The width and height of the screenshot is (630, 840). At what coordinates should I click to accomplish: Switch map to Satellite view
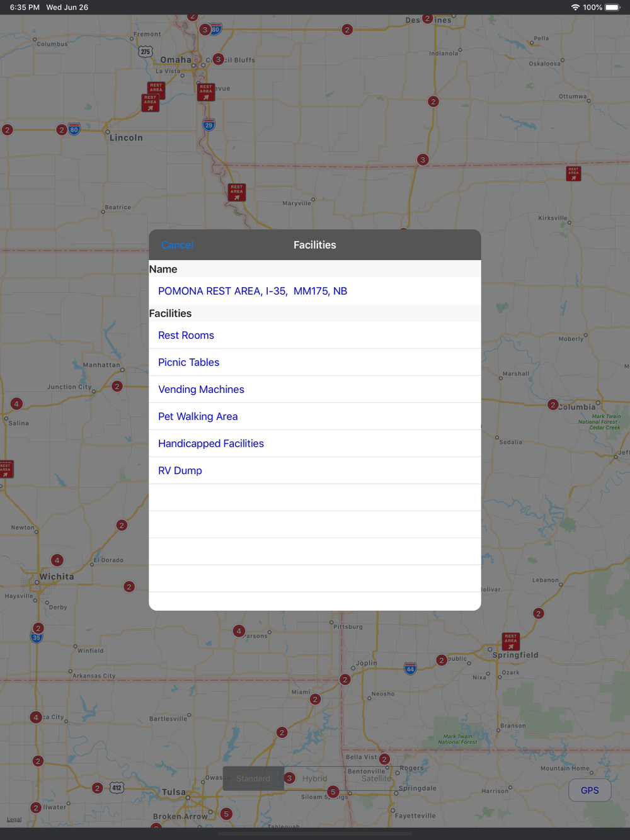[x=376, y=778]
